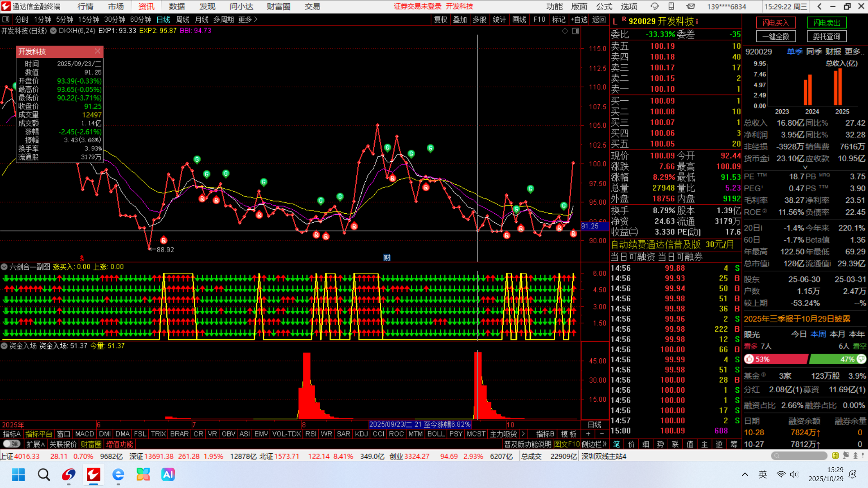Click the diamond icon at chart top-right
The image size is (868, 488).
pyautogui.click(x=565, y=31)
